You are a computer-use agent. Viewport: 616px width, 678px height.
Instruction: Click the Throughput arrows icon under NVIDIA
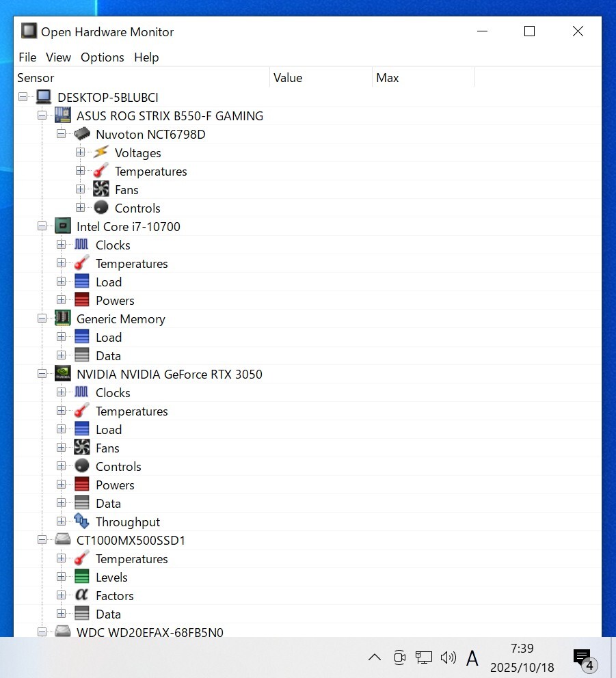[82, 521]
